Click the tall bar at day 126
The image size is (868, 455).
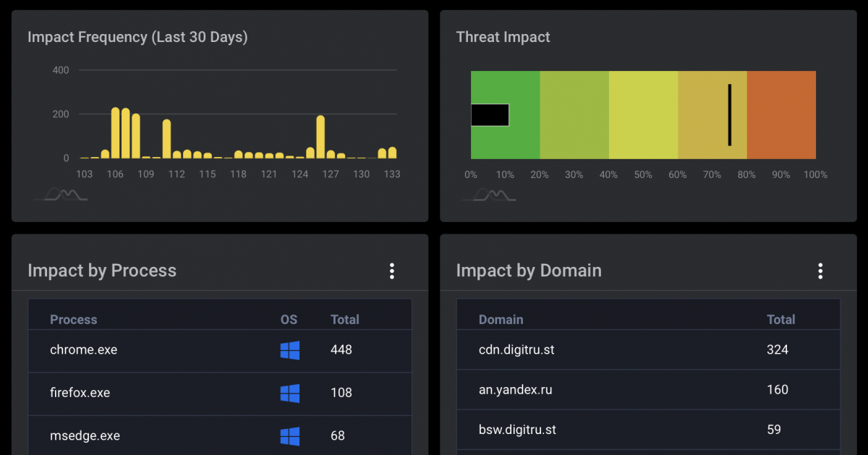pos(320,137)
